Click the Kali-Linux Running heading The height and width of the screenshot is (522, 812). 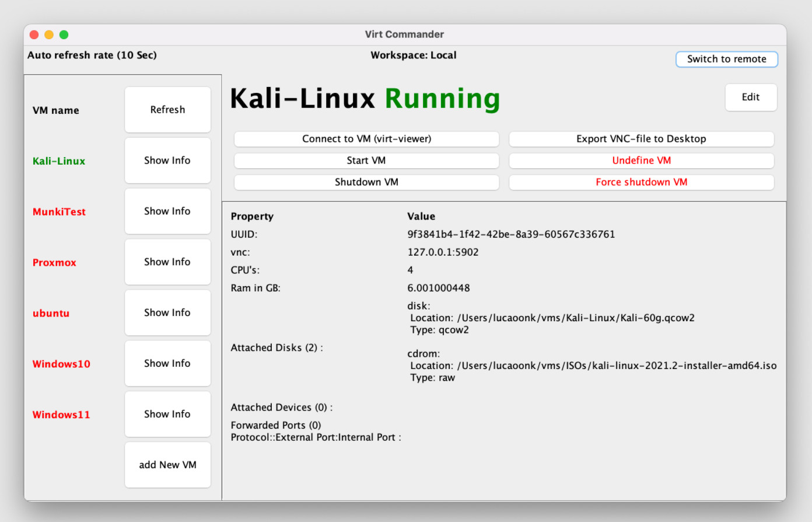pos(365,99)
